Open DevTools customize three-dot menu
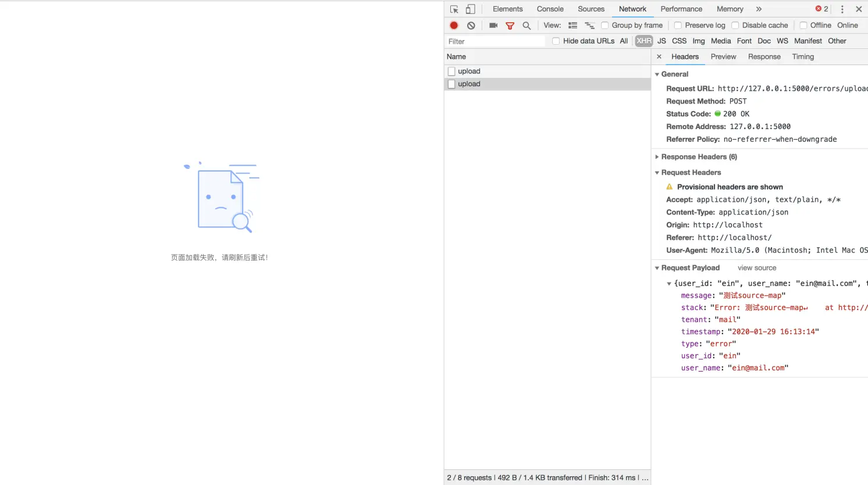The height and width of the screenshot is (485, 868). (x=842, y=9)
